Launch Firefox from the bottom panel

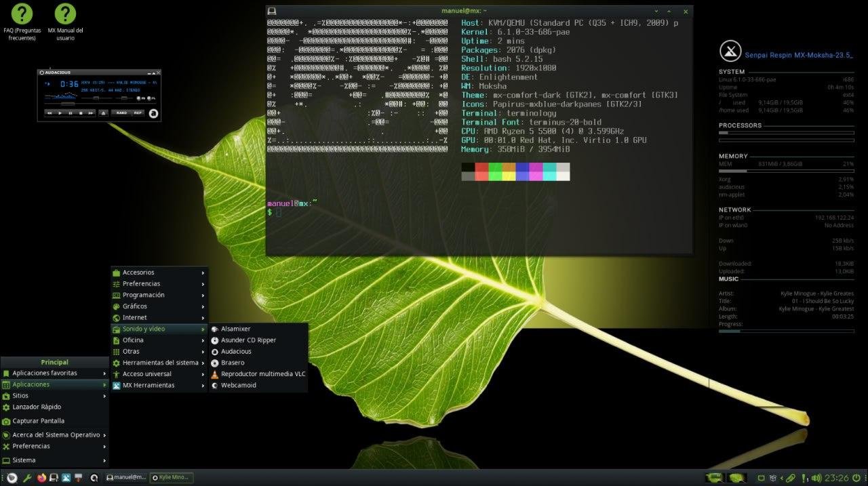pyautogui.click(x=41, y=478)
